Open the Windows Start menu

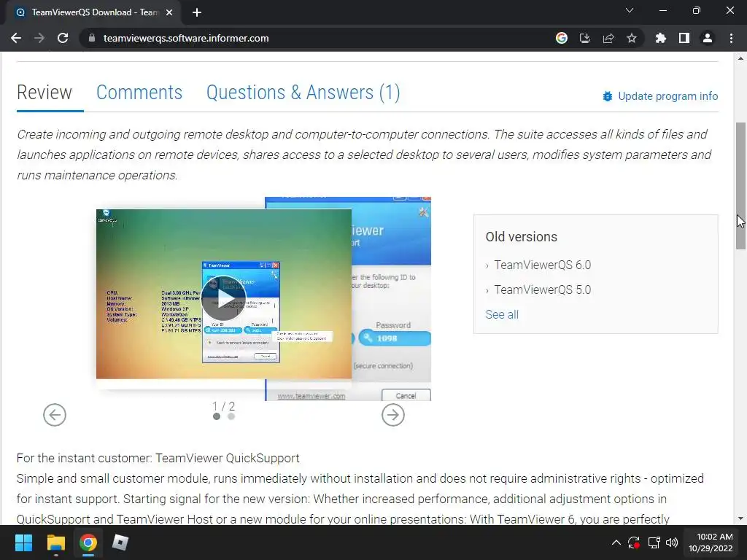point(23,542)
